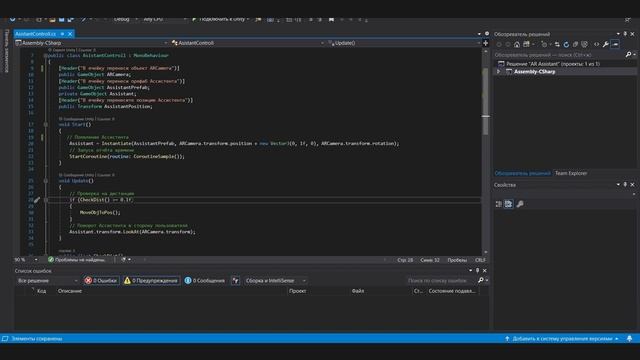This screenshot has height=360, width=640.
Task: Open the Сборка и IntelliSense dropdown
Action: (x=276, y=281)
